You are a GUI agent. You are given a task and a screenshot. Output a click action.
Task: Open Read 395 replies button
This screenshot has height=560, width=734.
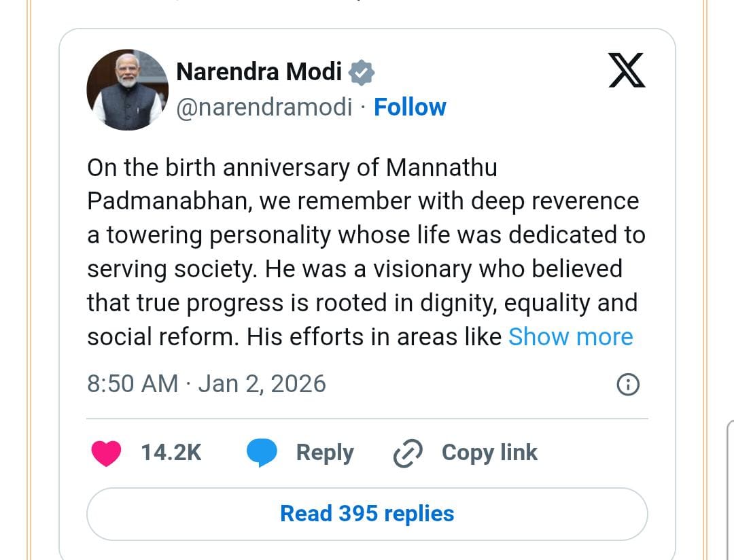tap(367, 514)
